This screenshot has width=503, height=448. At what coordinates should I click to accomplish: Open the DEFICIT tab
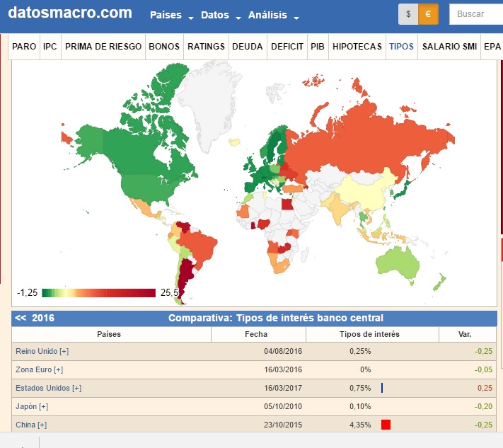(x=287, y=47)
